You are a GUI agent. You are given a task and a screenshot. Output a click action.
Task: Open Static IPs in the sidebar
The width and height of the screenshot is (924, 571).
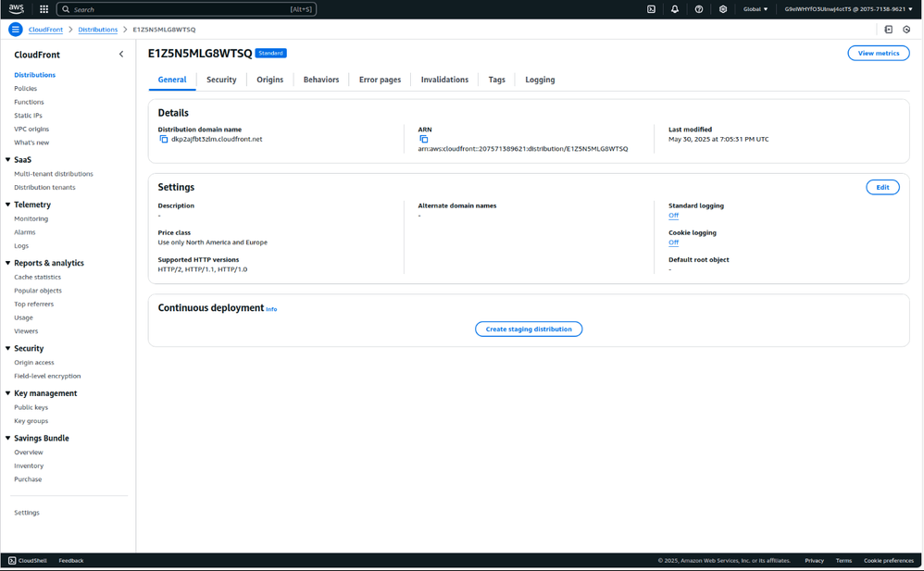pos(29,116)
